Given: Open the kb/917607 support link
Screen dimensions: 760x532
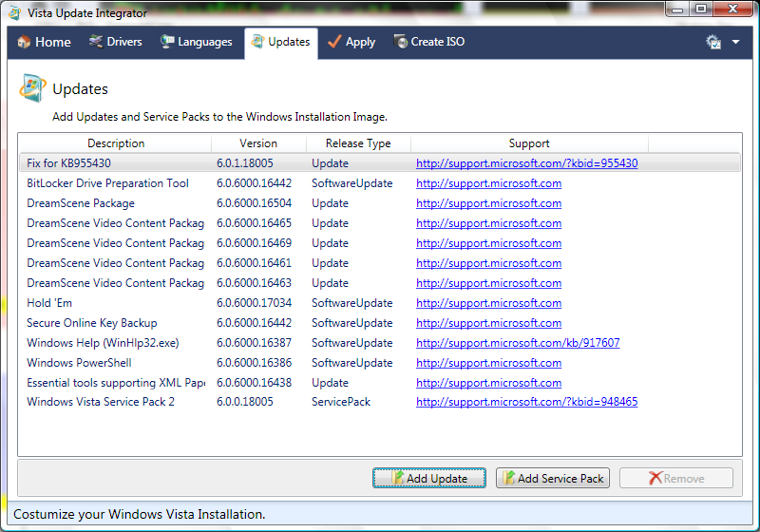Looking at the screenshot, I should point(518,343).
